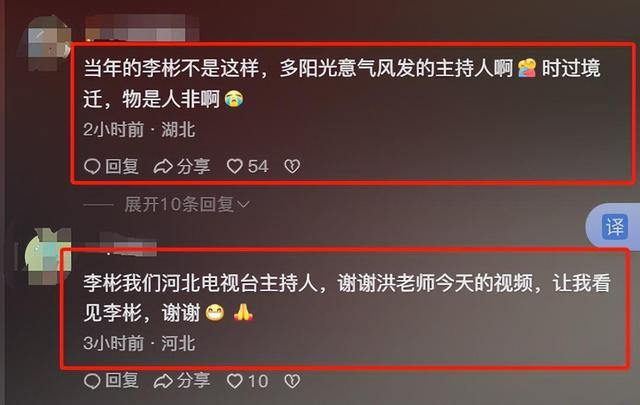Screen dimensions: 640x405
Task: Open the second commenter's avatar
Action: (x=47, y=256)
